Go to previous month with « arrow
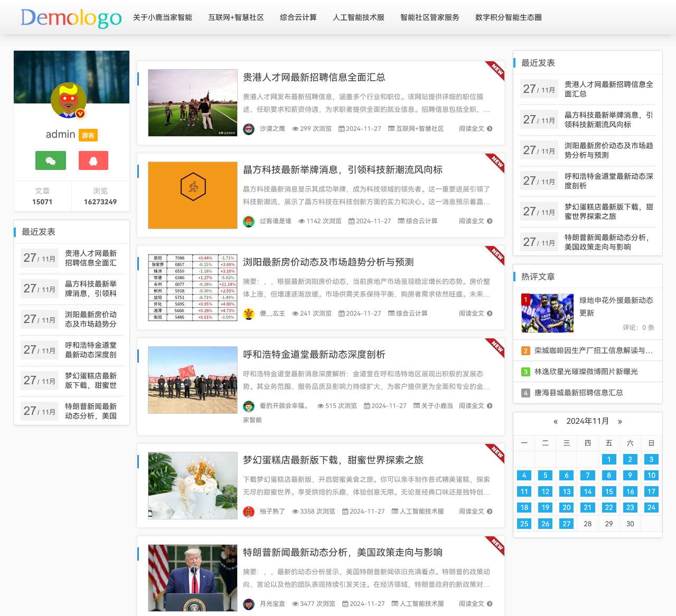This screenshot has width=676, height=616. (555, 421)
